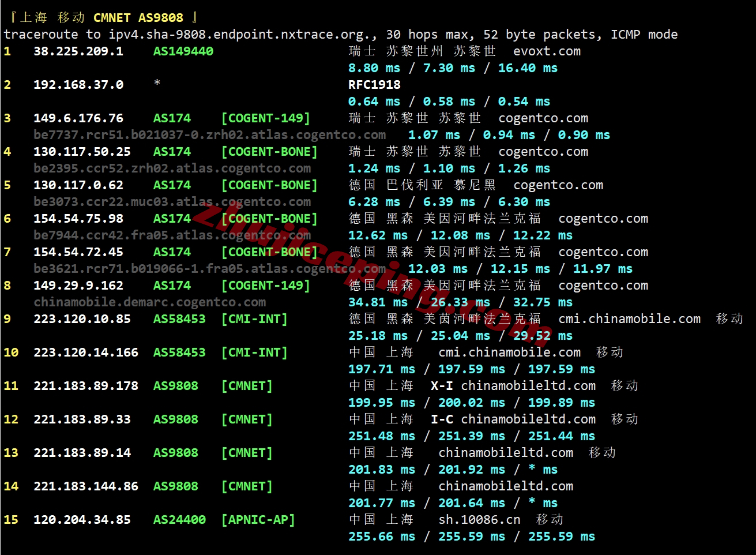The image size is (756, 555).
Task: Click the AS58453 number on the 223.120.10.85 row
Action: coord(179,319)
